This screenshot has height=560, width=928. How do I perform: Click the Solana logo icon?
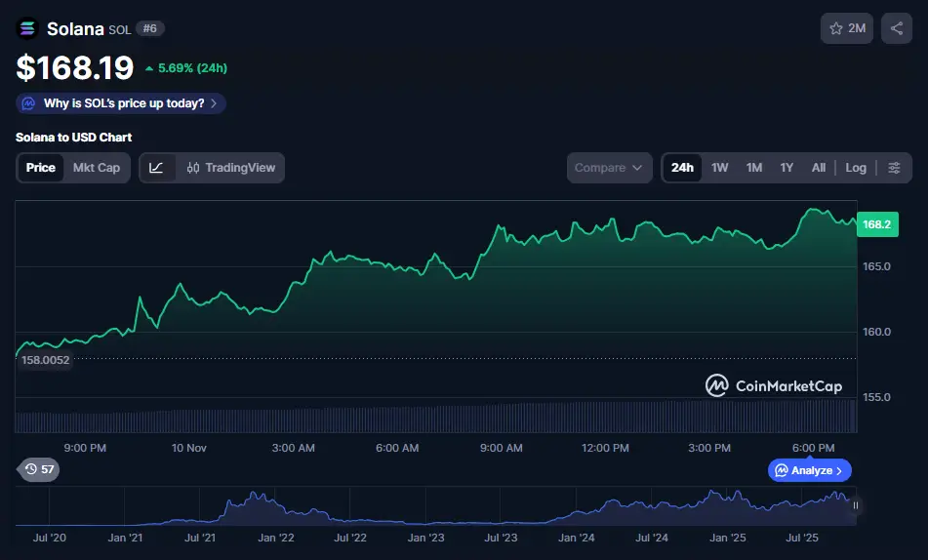[27, 28]
